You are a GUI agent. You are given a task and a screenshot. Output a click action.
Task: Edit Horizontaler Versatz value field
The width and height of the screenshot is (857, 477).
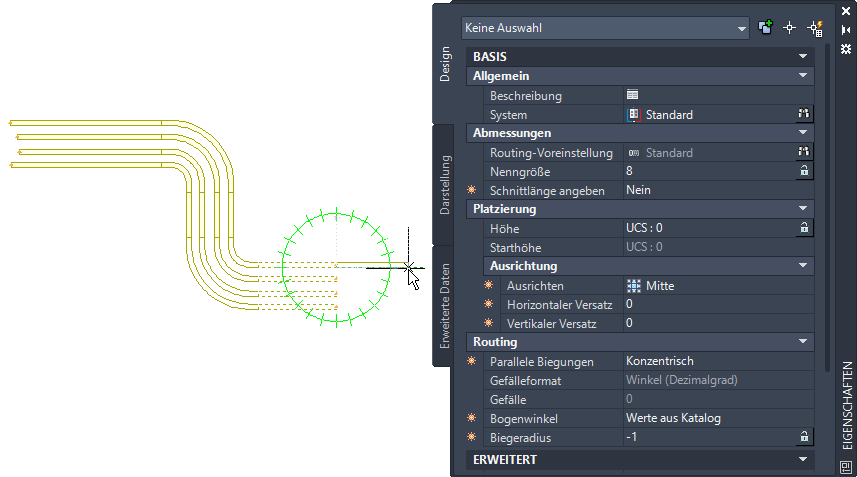coord(718,304)
